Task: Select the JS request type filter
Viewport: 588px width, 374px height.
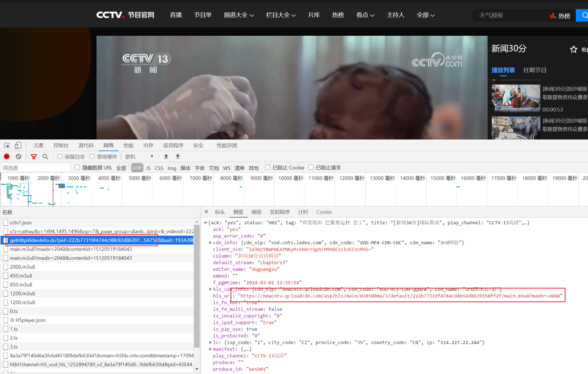Action: point(148,168)
